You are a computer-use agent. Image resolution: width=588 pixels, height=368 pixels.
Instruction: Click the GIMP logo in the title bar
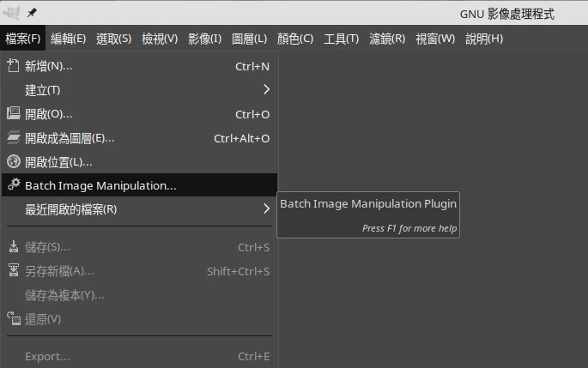(12, 13)
